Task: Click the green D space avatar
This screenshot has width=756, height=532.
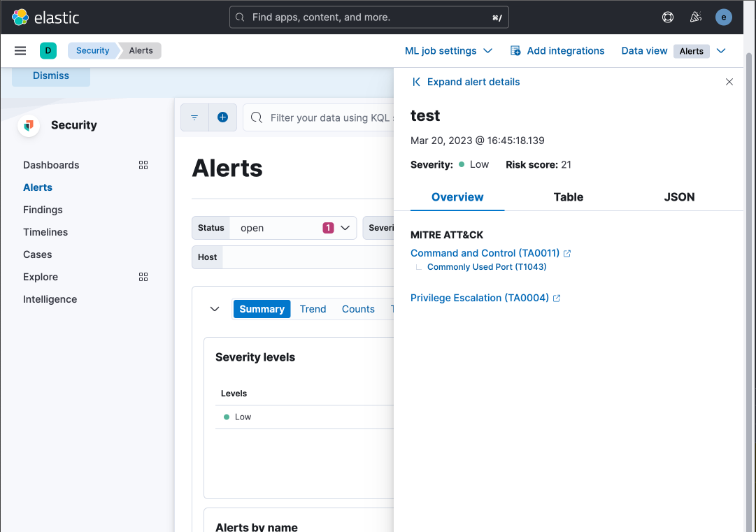Action: click(48, 50)
